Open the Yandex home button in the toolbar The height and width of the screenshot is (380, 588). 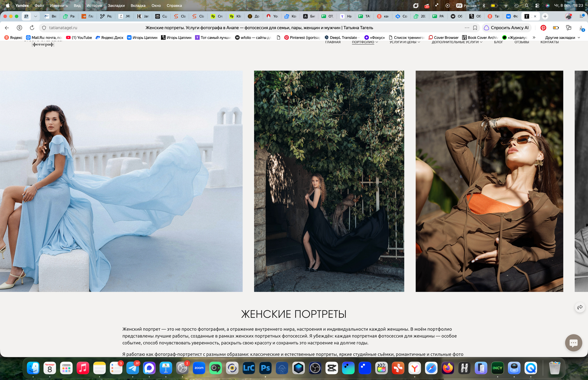tap(20, 28)
